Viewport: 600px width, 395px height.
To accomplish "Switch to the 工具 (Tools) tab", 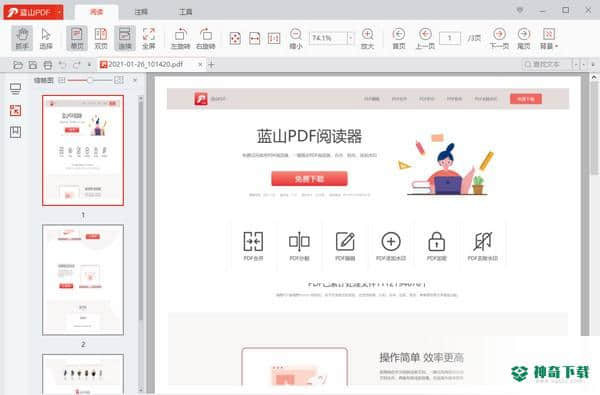I will click(x=185, y=12).
